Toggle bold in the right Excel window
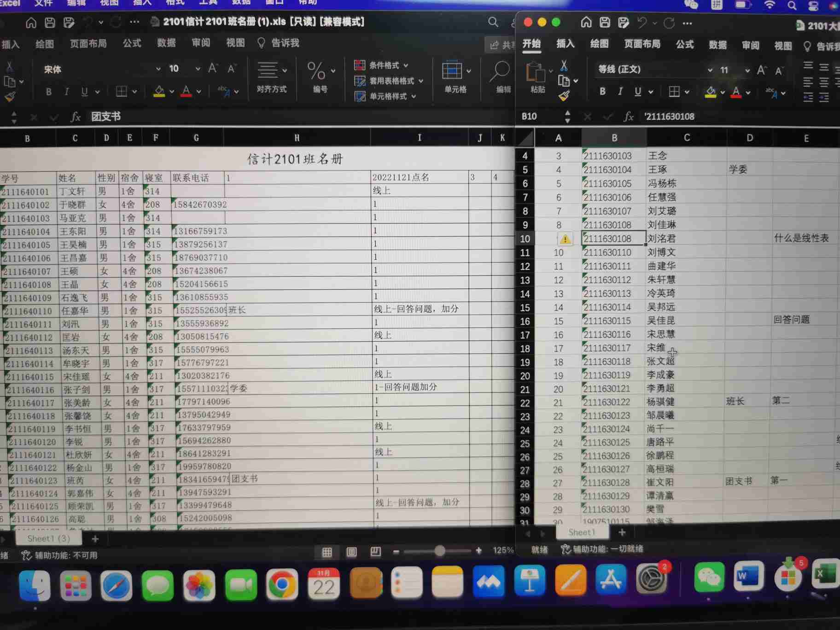 click(602, 92)
